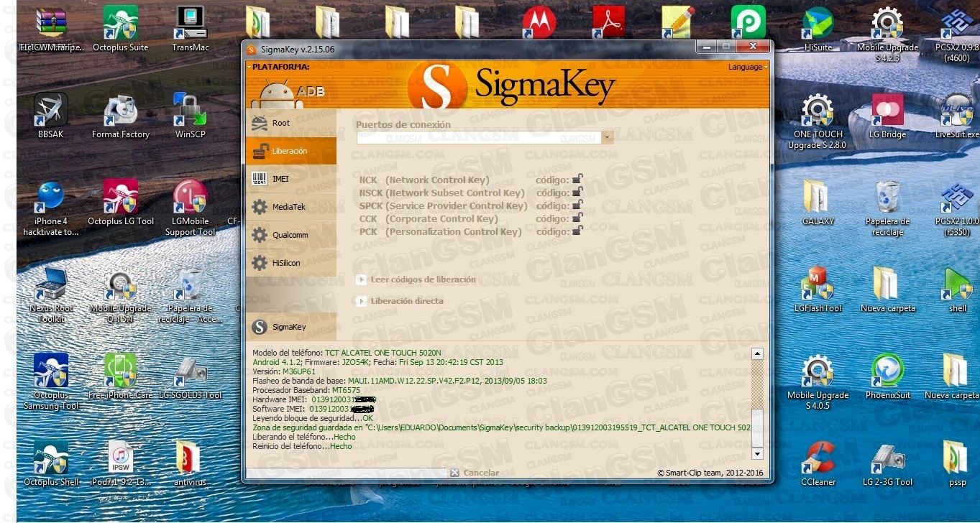This screenshot has height=523, width=980.
Task: Open the MediaTek platform tab
Action: (290, 207)
